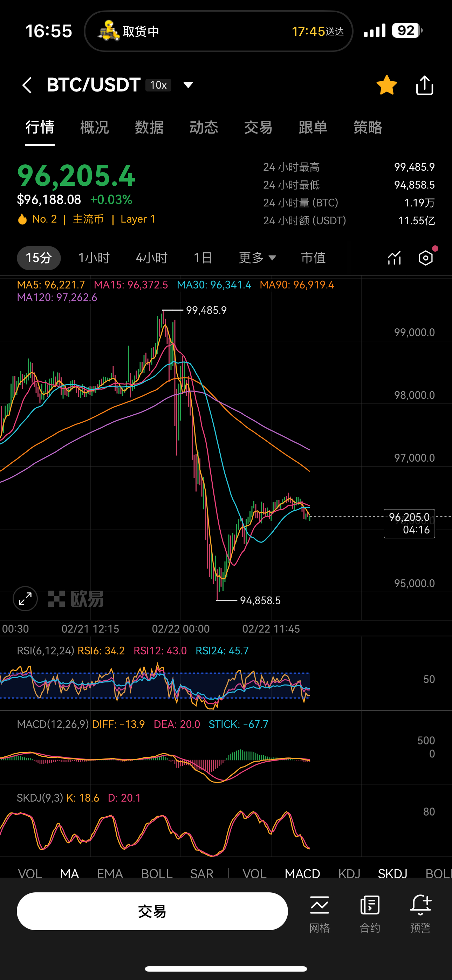Switch to the 概况 tab
Viewport: 452px width, 980px height.
tap(94, 128)
